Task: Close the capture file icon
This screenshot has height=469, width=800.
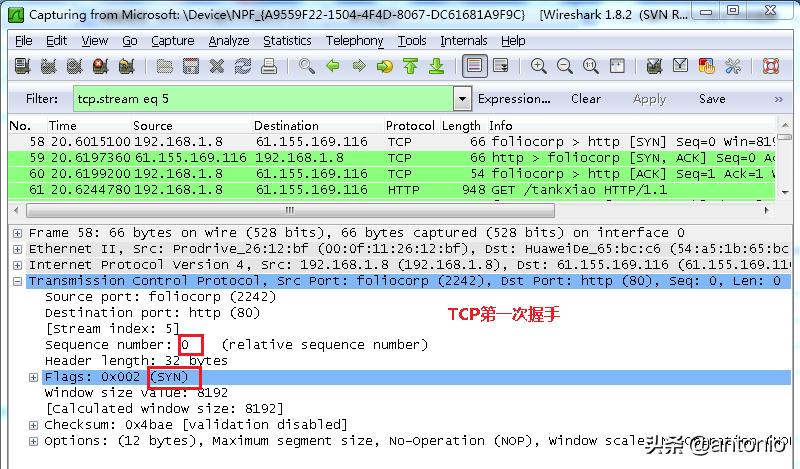Action: tap(217, 66)
